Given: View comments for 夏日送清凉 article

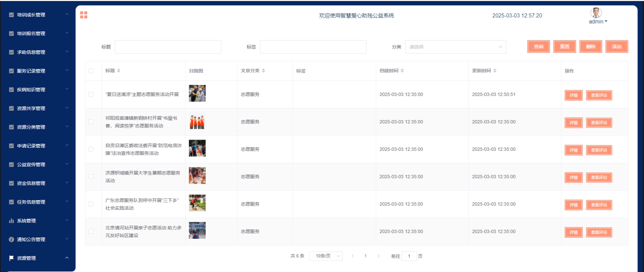Looking at the screenshot, I should pos(599,95).
